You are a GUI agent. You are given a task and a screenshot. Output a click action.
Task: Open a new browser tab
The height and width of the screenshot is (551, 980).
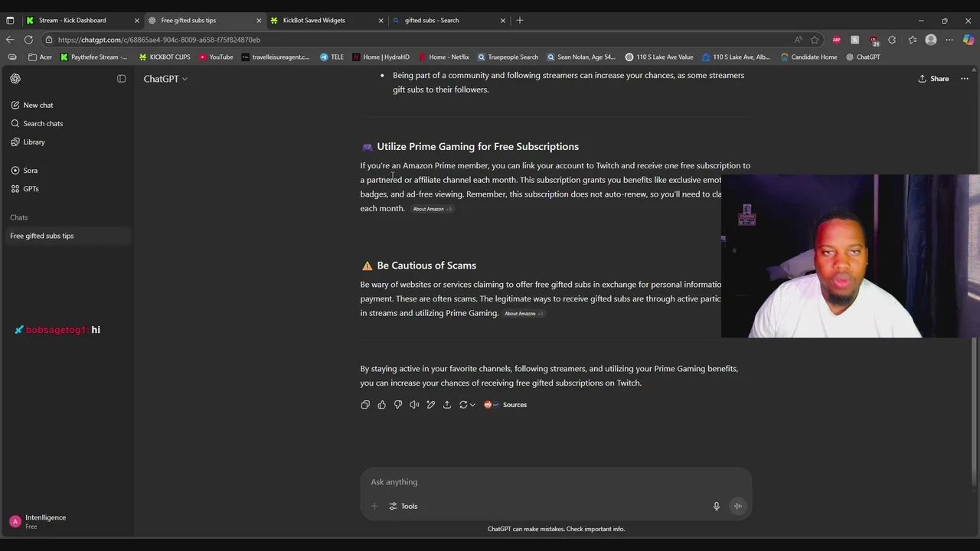coord(520,21)
